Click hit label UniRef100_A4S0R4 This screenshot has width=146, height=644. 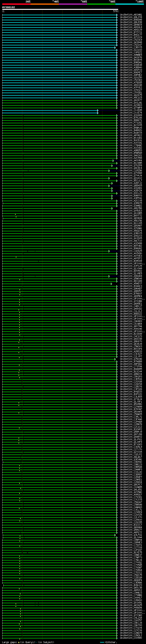[131, 161]
